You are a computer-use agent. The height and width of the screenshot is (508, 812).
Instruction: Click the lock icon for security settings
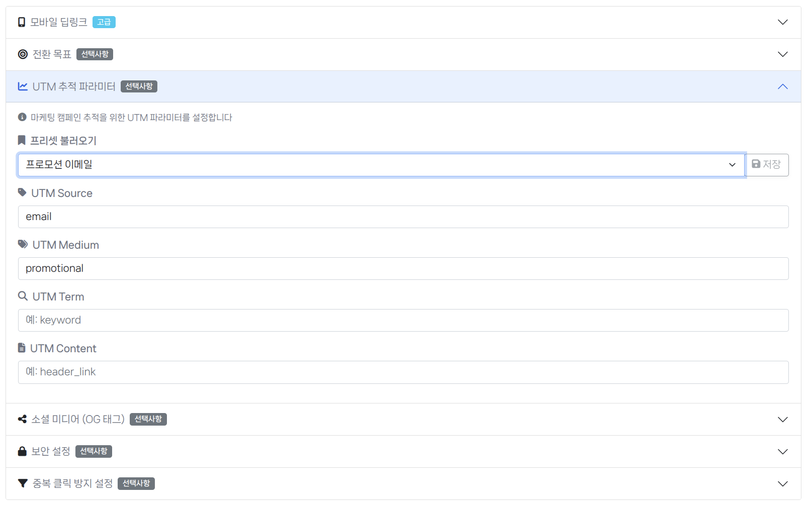[22, 451]
